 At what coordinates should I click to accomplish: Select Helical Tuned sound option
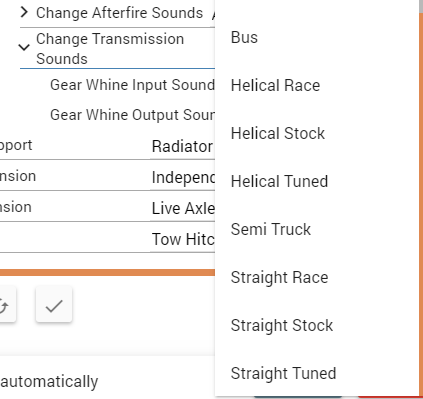(x=317, y=181)
